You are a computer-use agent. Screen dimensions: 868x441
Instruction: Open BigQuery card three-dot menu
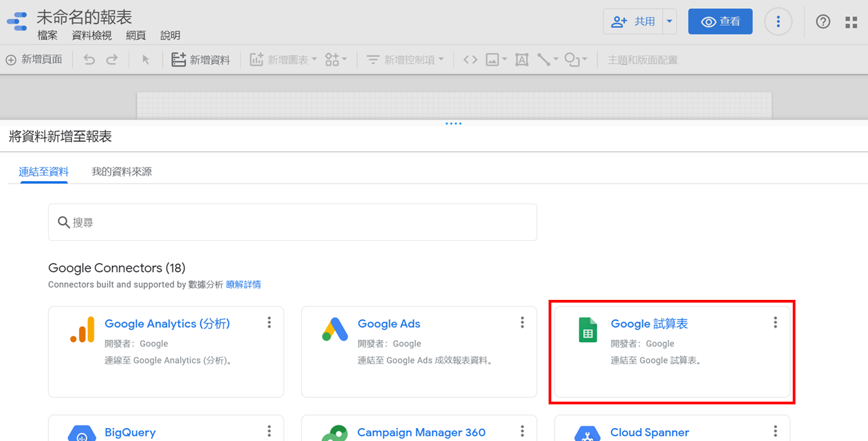269,432
